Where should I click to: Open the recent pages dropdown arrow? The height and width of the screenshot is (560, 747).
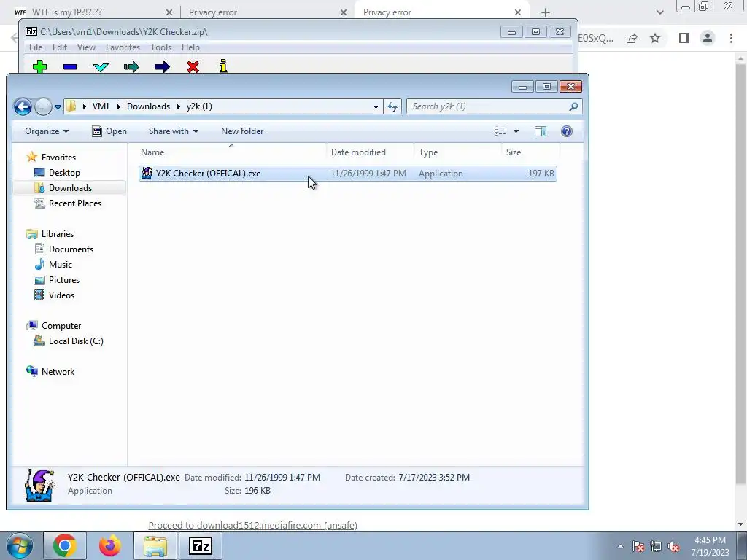pos(58,107)
